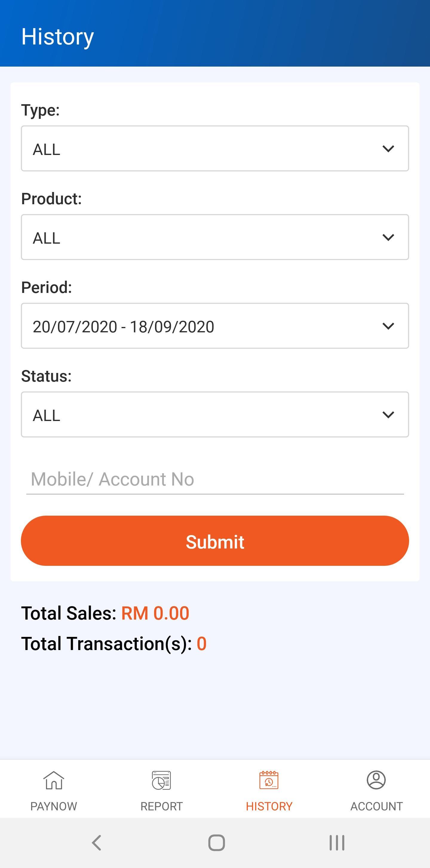Click the Total Sales RM 0.00 amount

click(x=155, y=613)
